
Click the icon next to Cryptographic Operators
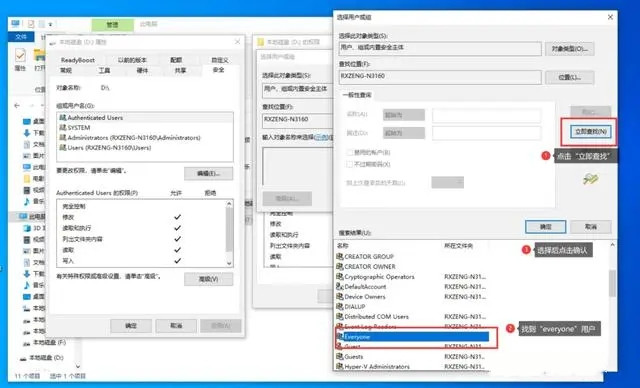pyautogui.click(x=340, y=276)
